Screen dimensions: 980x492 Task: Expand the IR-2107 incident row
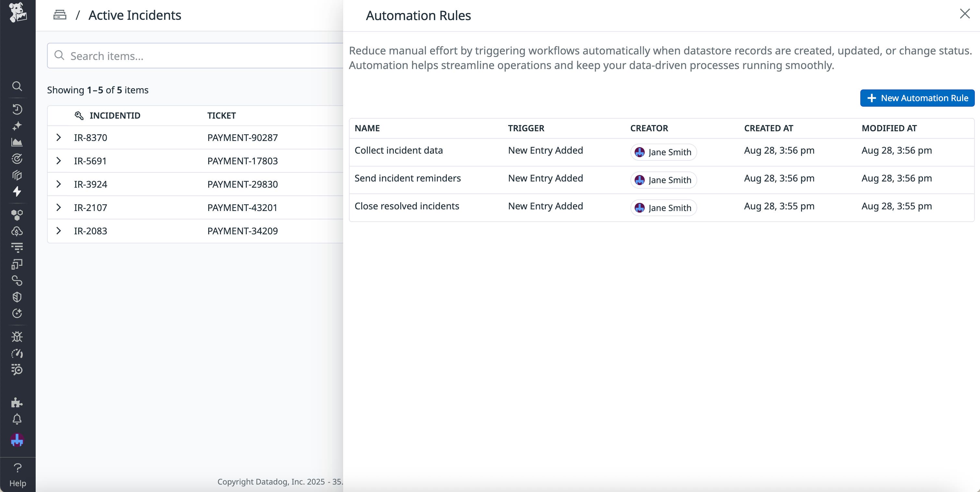point(59,207)
